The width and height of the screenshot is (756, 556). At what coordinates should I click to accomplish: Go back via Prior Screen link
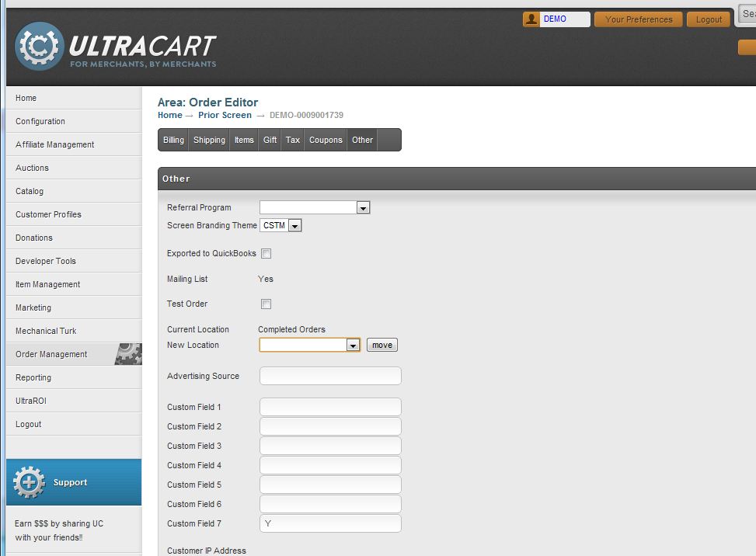pos(225,115)
